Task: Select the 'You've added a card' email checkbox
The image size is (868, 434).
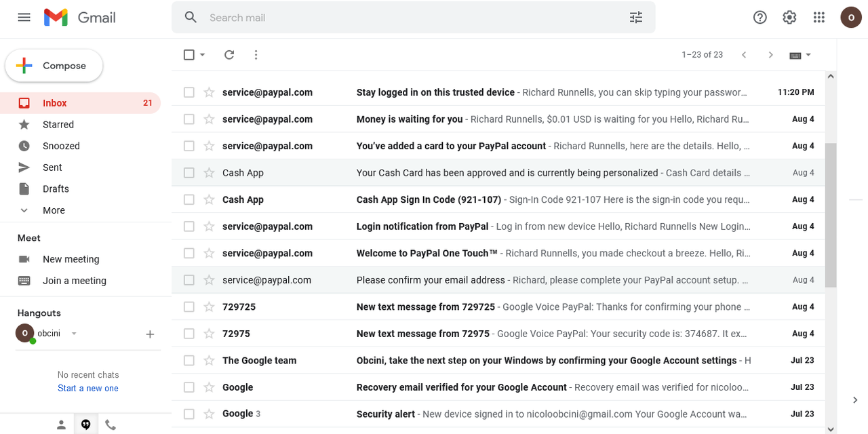Action: [x=189, y=146]
